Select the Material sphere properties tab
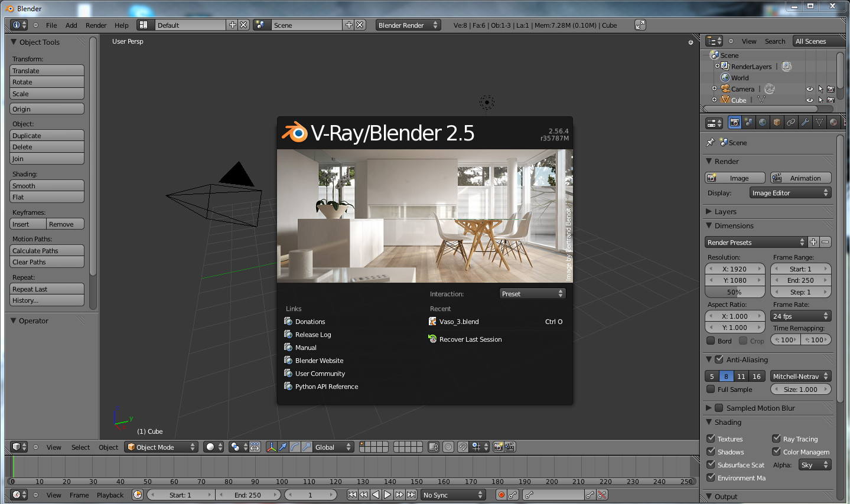This screenshot has height=504, width=850. (833, 122)
